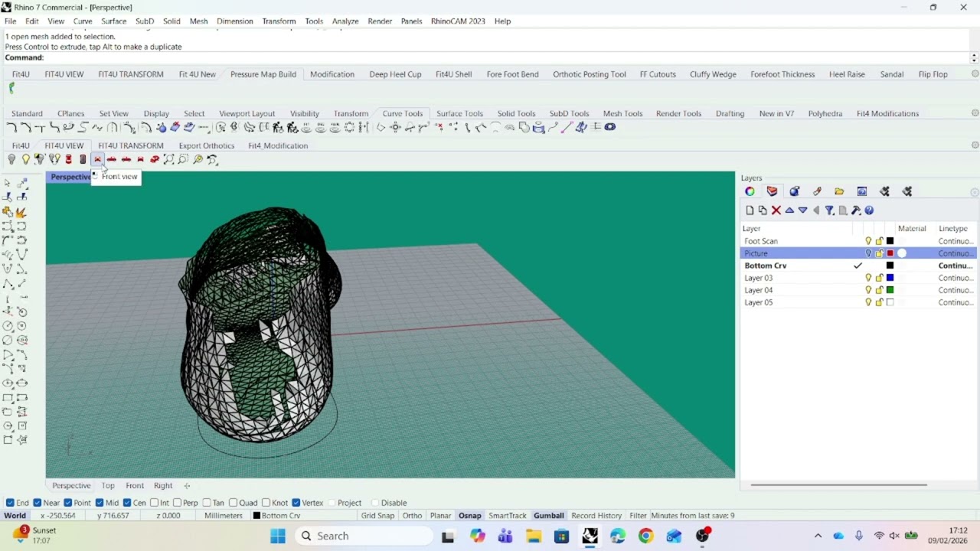Image resolution: width=980 pixels, height=551 pixels.
Task: Switch to the Pressure Map Build tab
Action: point(263,74)
